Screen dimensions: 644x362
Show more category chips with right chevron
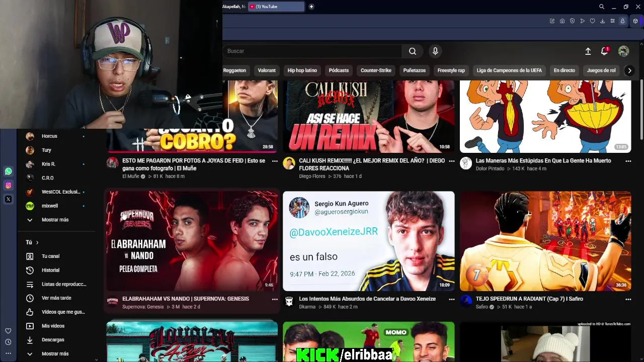click(x=629, y=70)
